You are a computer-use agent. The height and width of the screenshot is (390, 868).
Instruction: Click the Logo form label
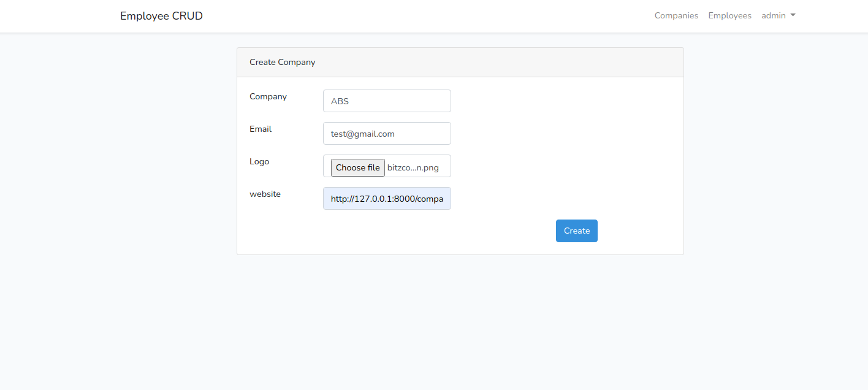pos(259,161)
